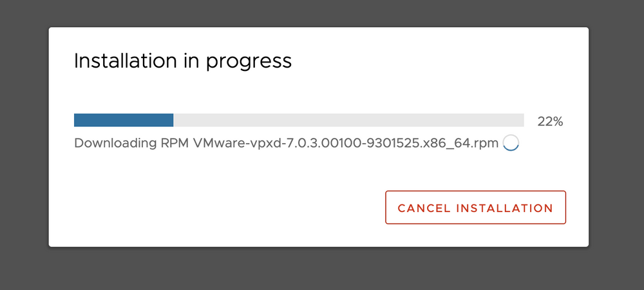
Task: Select the Installation in progress heading
Action: click(x=183, y=62)
